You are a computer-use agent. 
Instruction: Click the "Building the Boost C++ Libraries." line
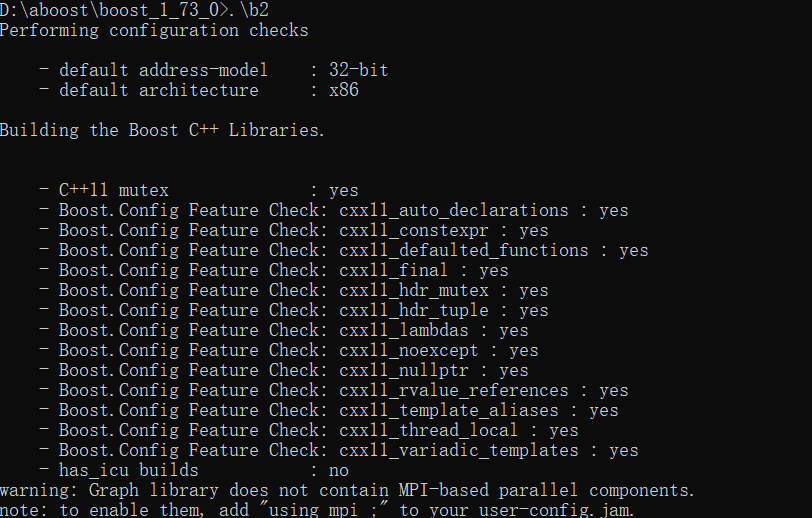(x=162, y=130)
